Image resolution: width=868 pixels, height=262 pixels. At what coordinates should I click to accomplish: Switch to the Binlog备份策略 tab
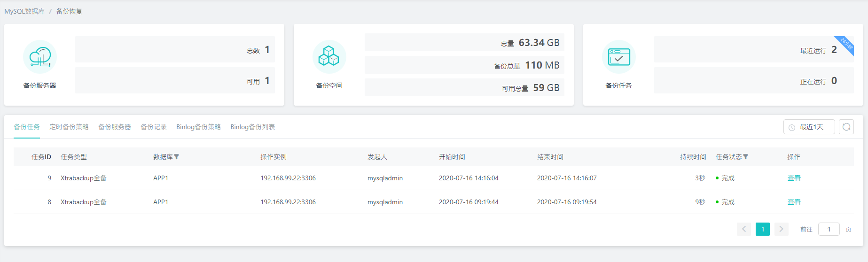[198, 127]
